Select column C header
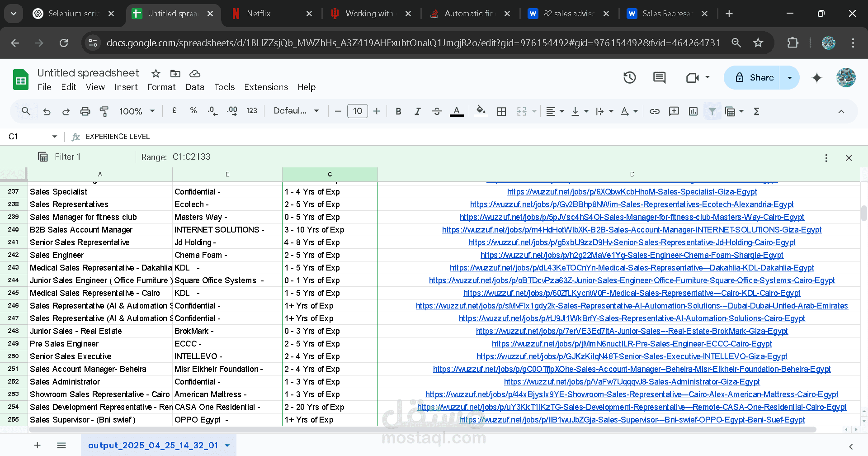 (x=330, y=174)
